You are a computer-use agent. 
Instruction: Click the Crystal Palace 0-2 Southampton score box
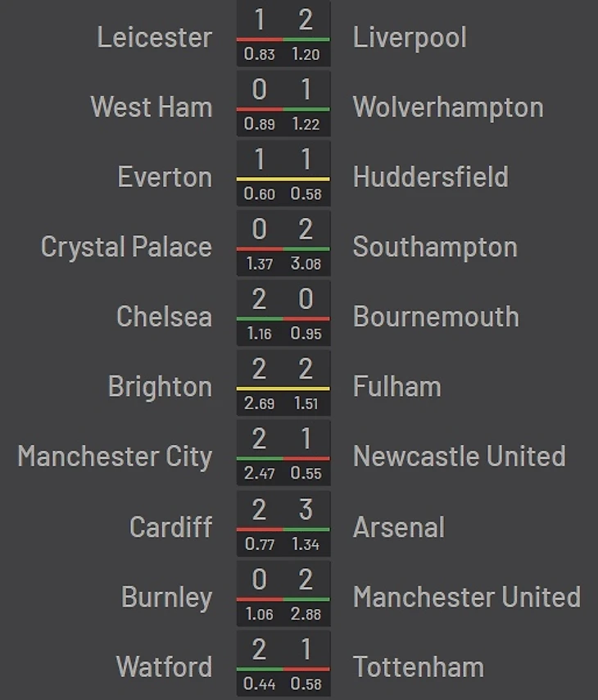(x=283, y=243)
